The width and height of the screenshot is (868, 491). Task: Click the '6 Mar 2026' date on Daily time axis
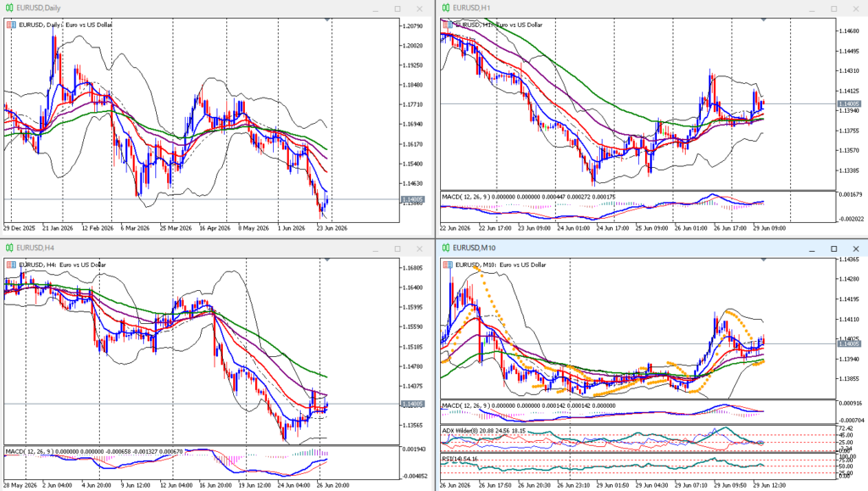[135, 228]
